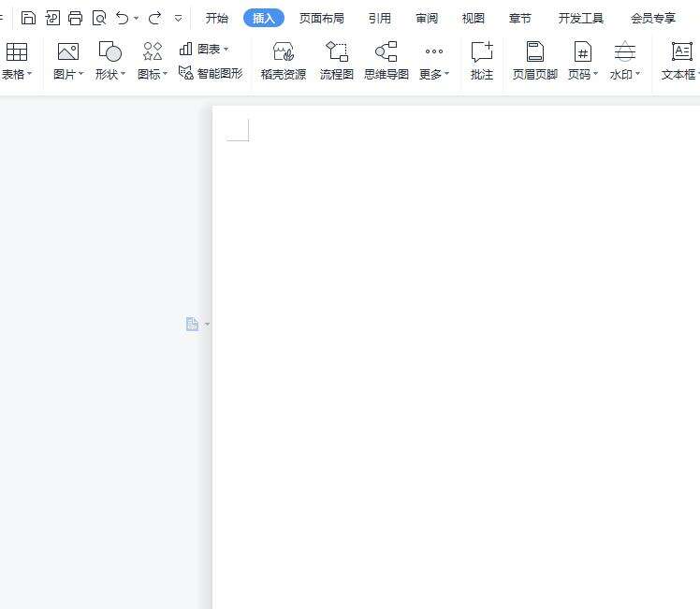Expand the 更多 dropdown arrow

(x=447, y=74)
